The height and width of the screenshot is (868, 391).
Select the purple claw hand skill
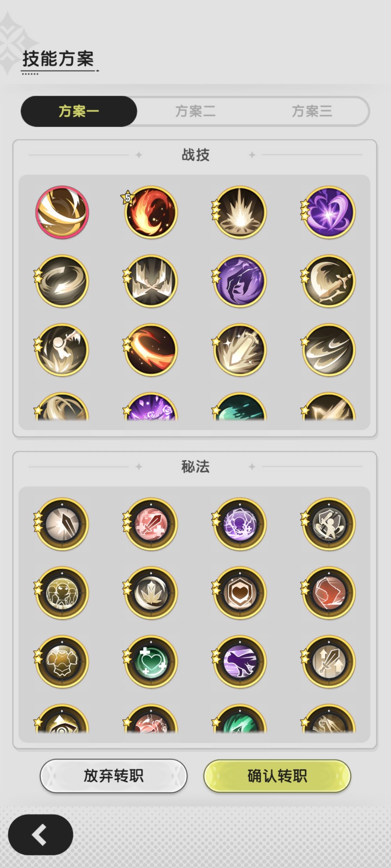(x=240, y=281)
